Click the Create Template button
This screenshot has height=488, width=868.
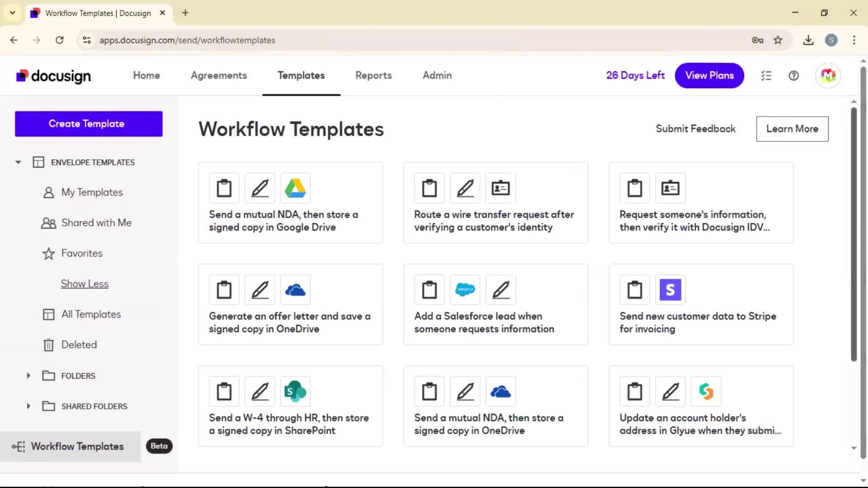(89, 124)
